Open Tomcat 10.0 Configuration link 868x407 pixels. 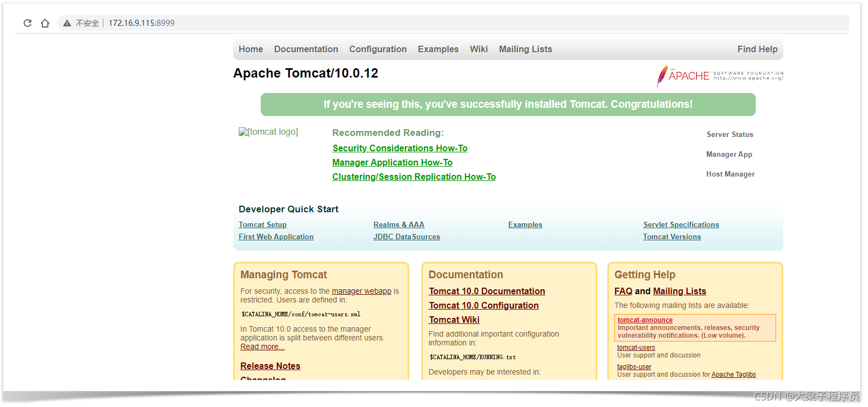(x=484, y=306)
